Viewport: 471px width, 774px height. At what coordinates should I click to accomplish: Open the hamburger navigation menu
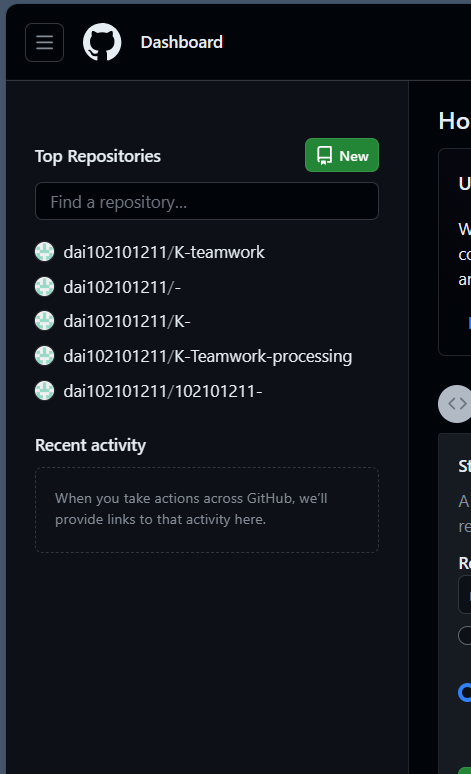[44, 42]
